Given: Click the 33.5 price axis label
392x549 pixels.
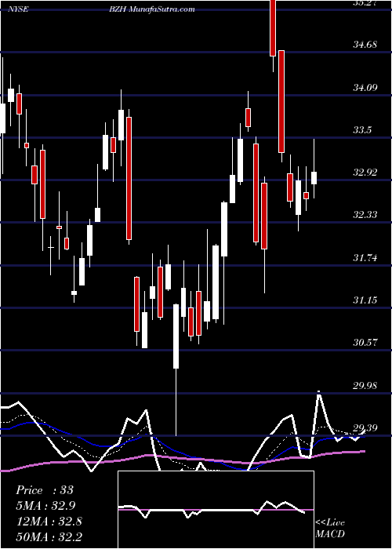Looking at the screenshot, I should click(x=362, y=130).
